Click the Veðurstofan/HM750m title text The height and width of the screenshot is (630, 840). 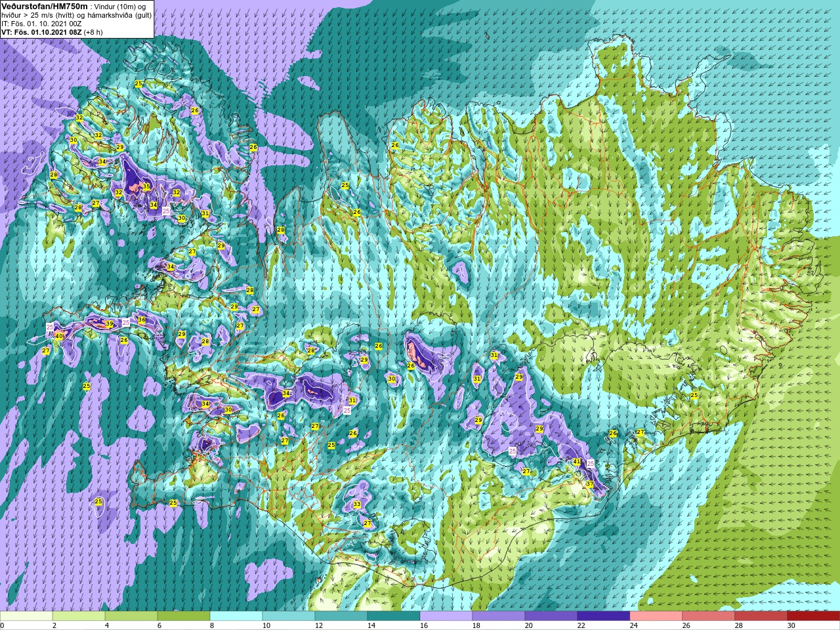point(44,6)
